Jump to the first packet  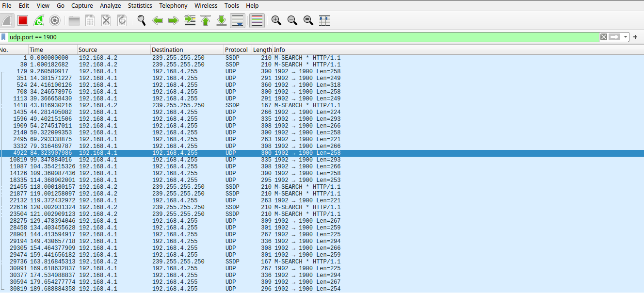(206, 20)
